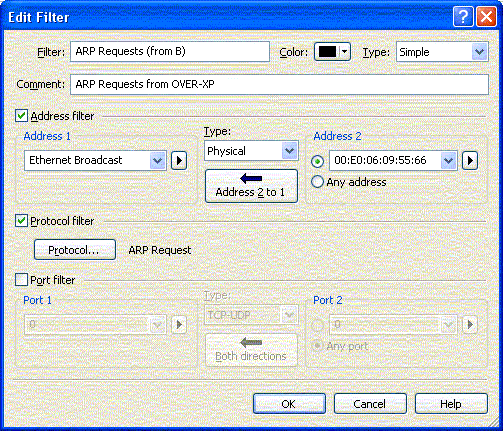Expand the Ethernet Broadcast address dropdown
This screenshot has width=503, height=431.
pos(157,161)
